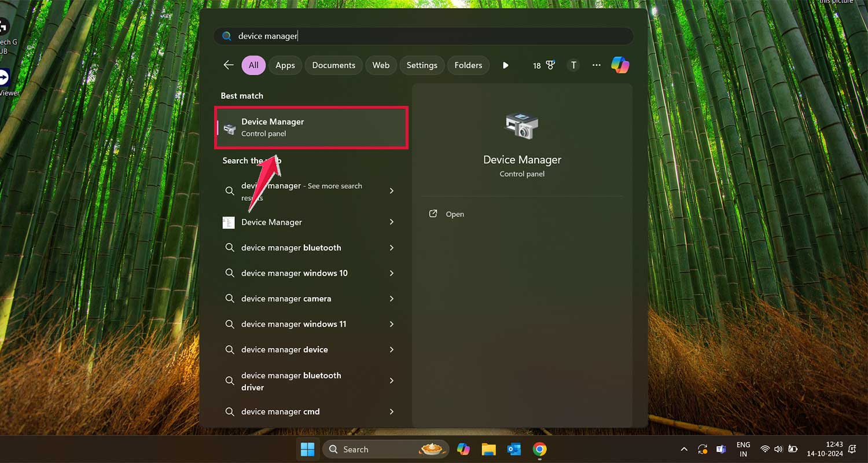Screen dimensions: 868x463
Task: Click the Device Manager camera icon preview
Action: tap(521, 124)
